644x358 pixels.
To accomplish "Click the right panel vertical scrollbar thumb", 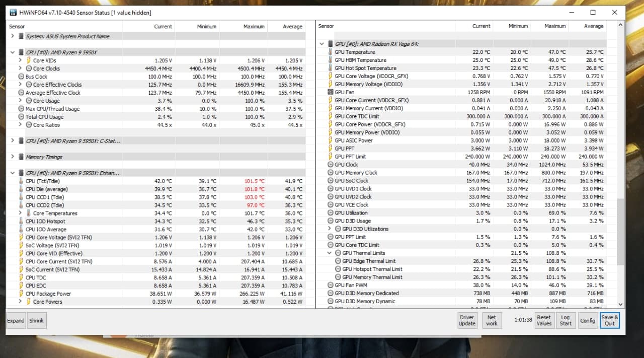I will tap(620, 232).
